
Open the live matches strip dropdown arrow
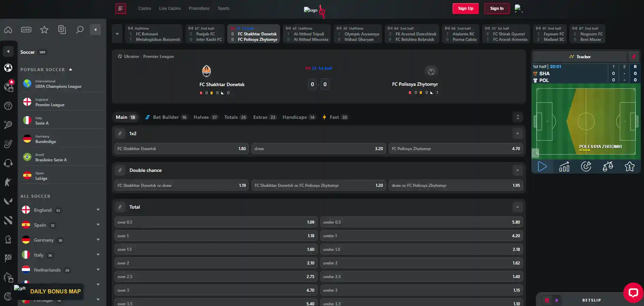point(117,34)
